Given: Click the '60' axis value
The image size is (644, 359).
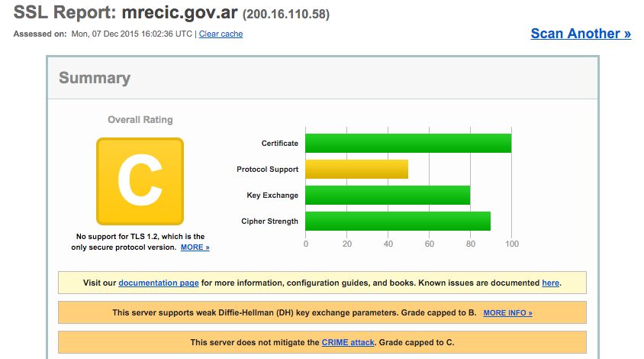Looking at the screenshot, I should [x=429, y=244].
